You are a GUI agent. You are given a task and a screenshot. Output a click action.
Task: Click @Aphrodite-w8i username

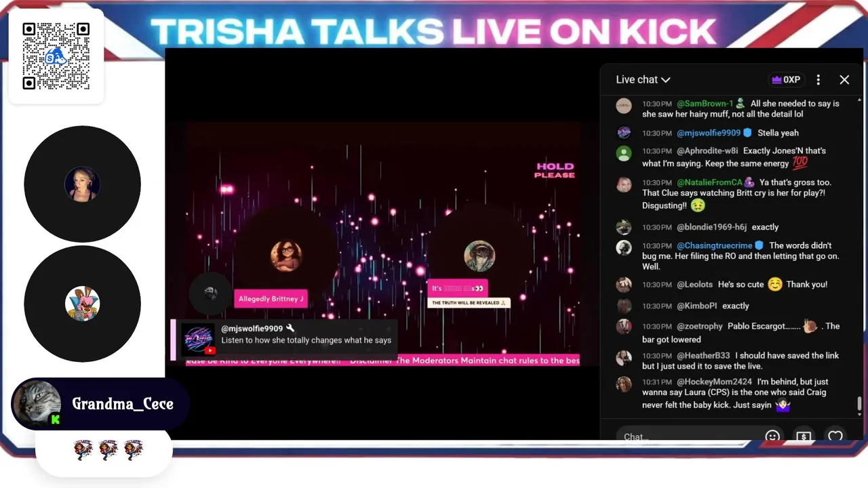707,150
